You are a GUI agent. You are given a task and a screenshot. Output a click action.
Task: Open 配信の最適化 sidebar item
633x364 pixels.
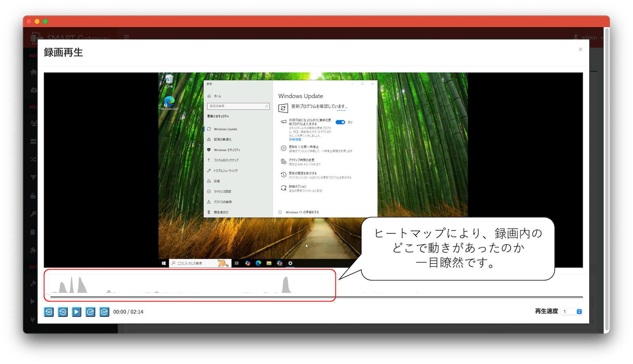click(x=219, y=140)
